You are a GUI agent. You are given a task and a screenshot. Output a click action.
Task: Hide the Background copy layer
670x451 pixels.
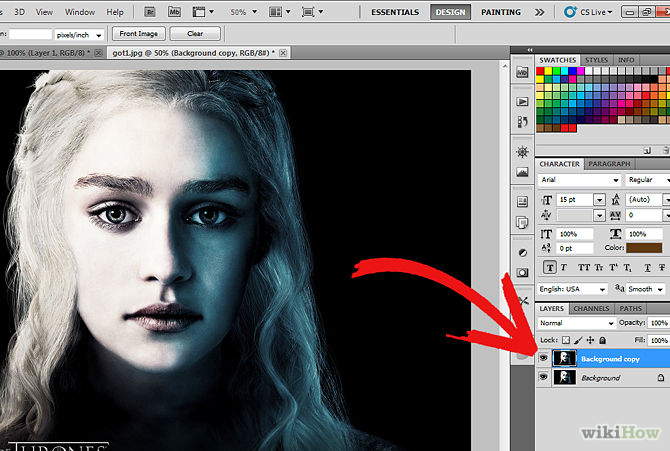click(544, 358)
